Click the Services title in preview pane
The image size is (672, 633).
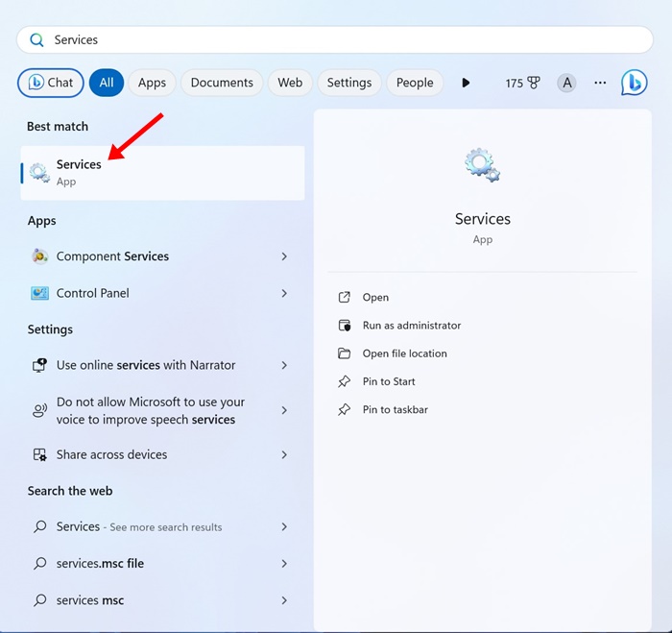(x=483, y=219)
